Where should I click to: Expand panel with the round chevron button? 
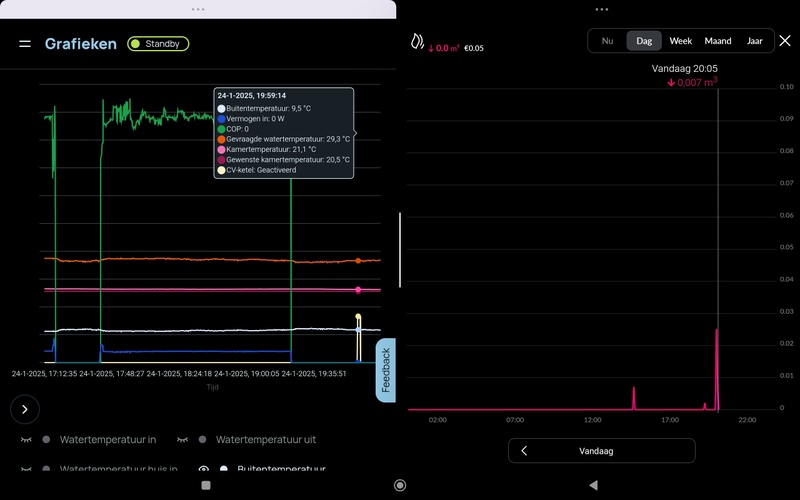click(25, 409)
